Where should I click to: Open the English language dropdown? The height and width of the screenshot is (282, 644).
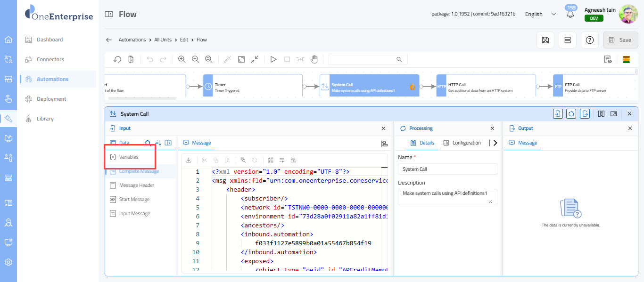coord(540,14)
